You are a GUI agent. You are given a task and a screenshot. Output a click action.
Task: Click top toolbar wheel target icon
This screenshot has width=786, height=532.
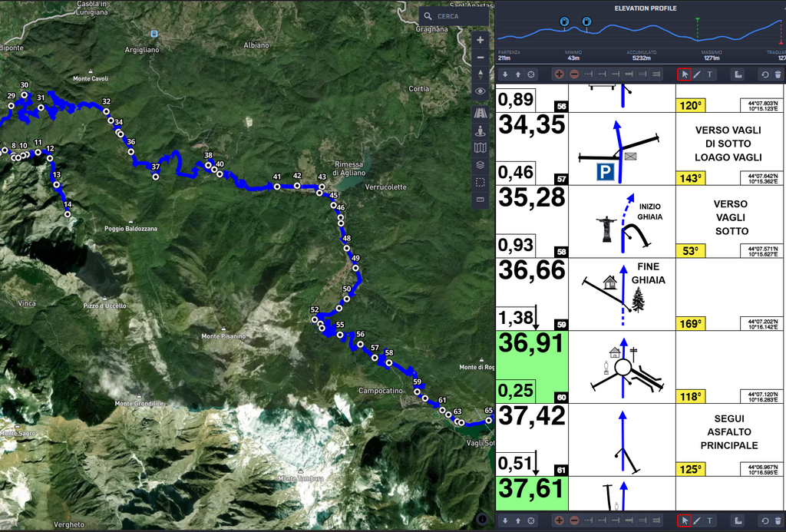click(531, 74)
